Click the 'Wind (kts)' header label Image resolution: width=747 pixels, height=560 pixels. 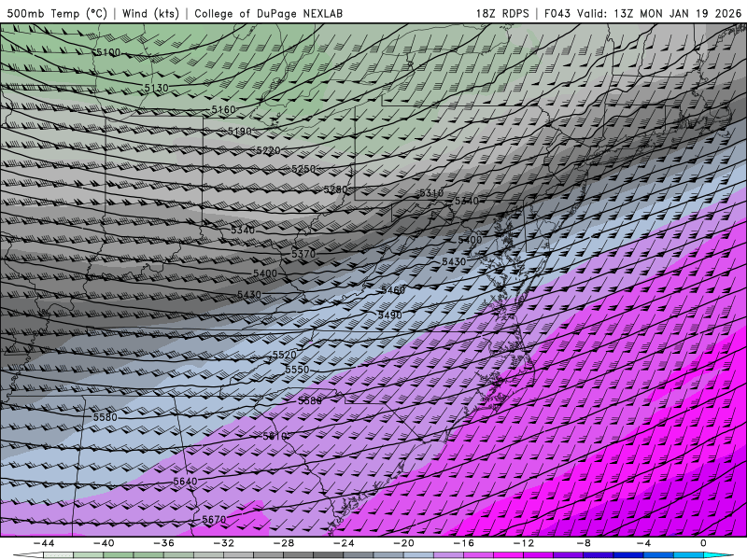click(150, 13)
